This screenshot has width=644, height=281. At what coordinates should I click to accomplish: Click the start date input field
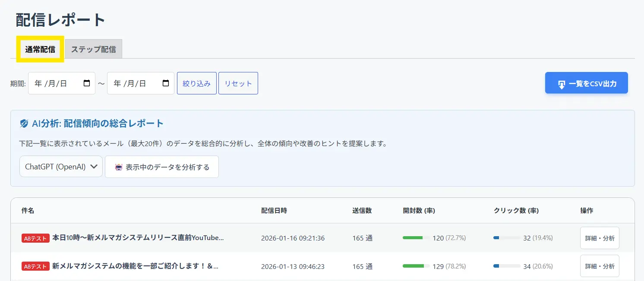pos(56,83)
